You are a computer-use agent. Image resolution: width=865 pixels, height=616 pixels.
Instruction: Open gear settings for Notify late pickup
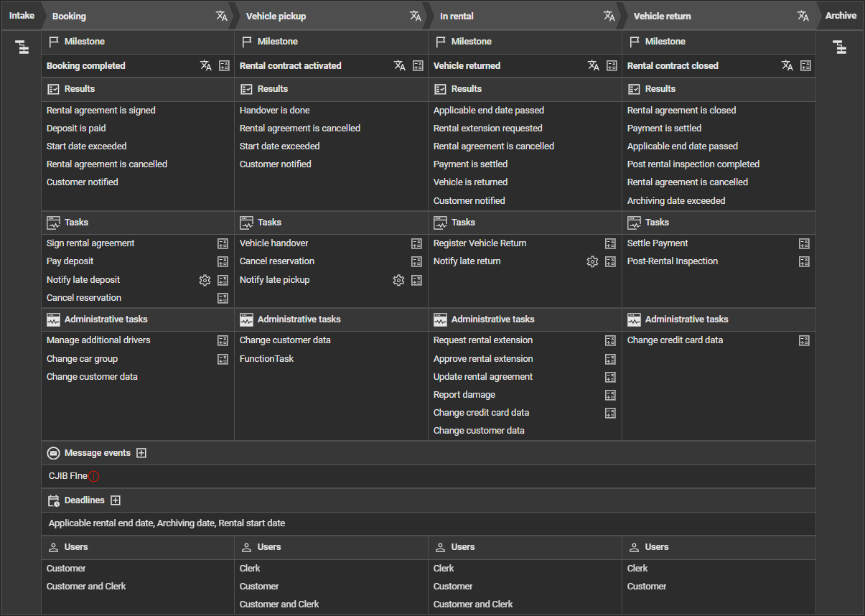398,280
